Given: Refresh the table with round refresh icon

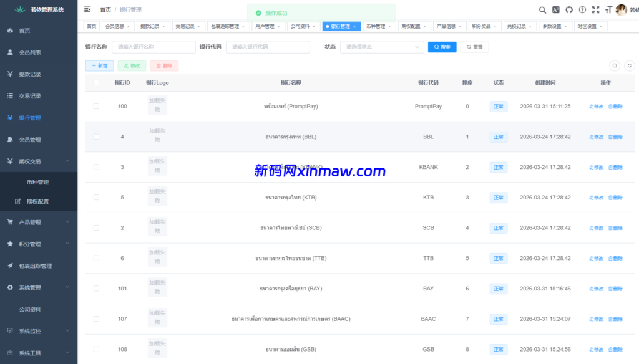Looking at the screenshot, I should (x=630, y=65).
